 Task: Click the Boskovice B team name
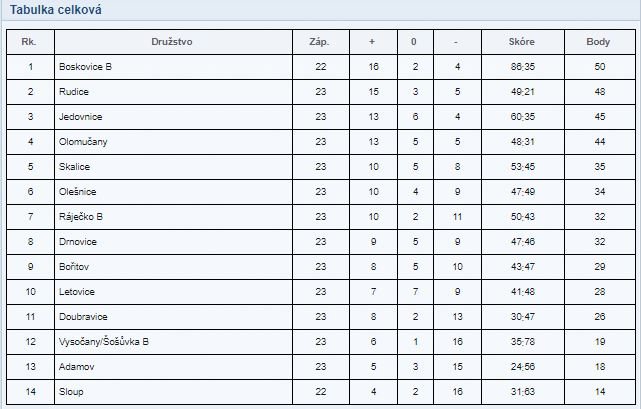point(86,67)
